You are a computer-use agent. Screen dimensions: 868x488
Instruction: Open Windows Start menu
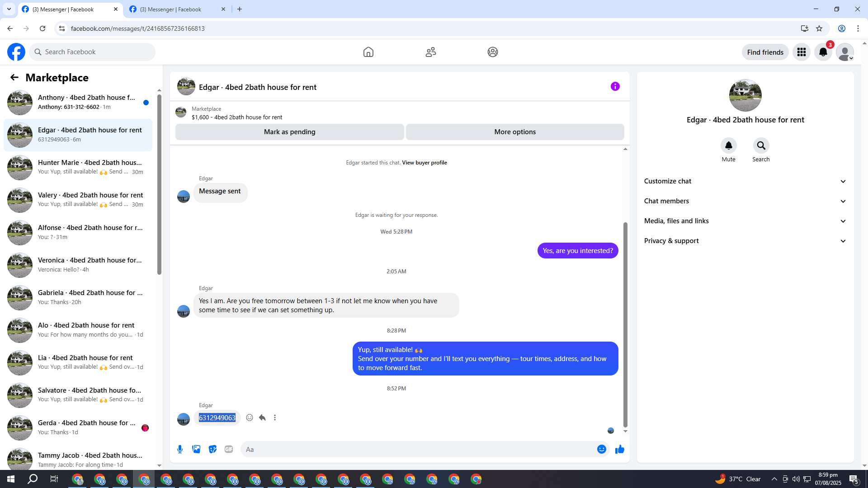(x=11, y=479)
